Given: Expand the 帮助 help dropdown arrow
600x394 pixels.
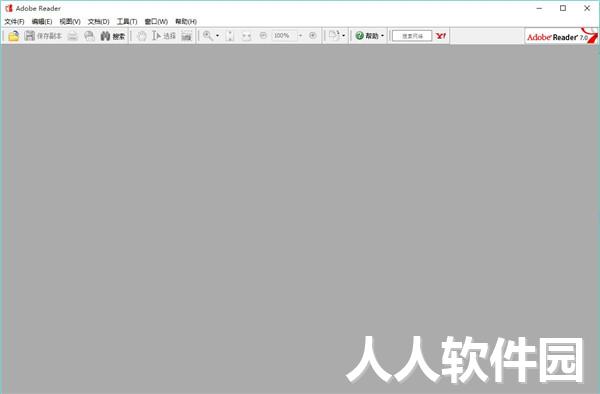Looking at the screenshot, I should coord(382,36).
